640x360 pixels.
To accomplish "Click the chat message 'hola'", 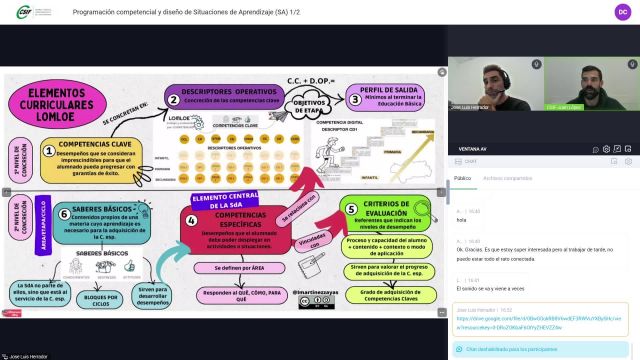I will pyautogui.click(x=461, y=220).
